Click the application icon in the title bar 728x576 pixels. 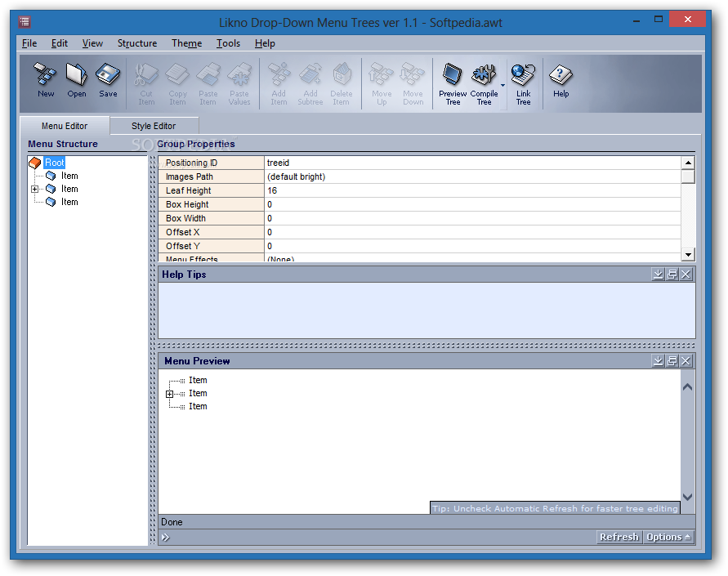click(25, 22)
